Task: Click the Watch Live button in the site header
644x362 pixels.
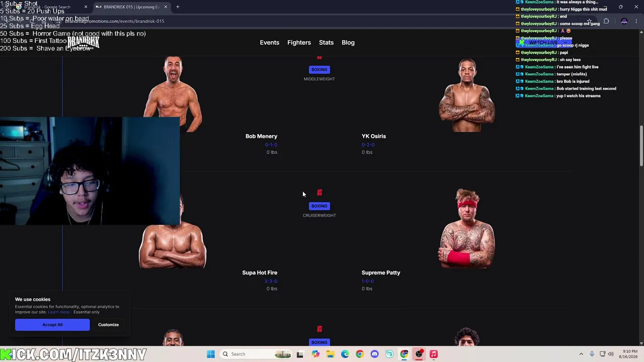Action: (543, 43)
